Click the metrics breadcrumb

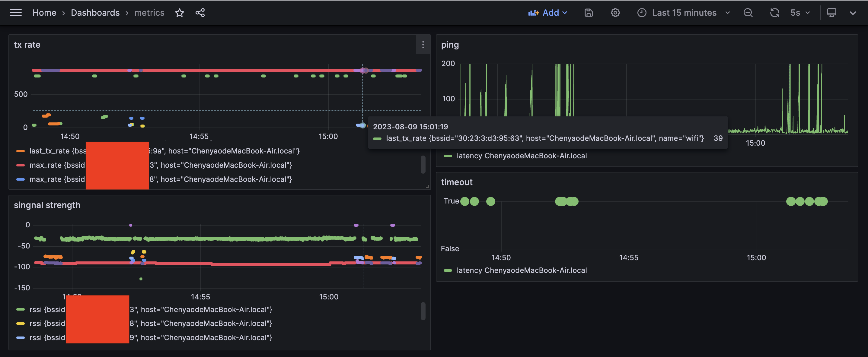coord(149,13)
